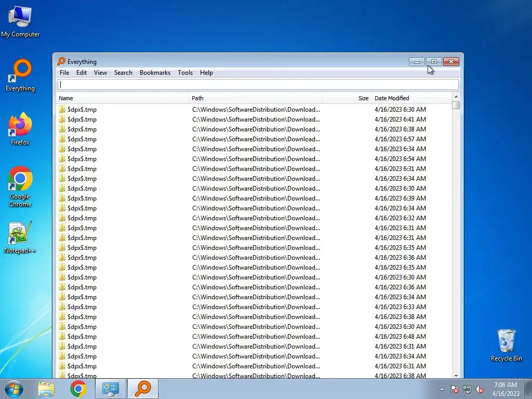Sort results by Size column header
This screenshot has width=532, height=399.
click(x=347, y=98)
